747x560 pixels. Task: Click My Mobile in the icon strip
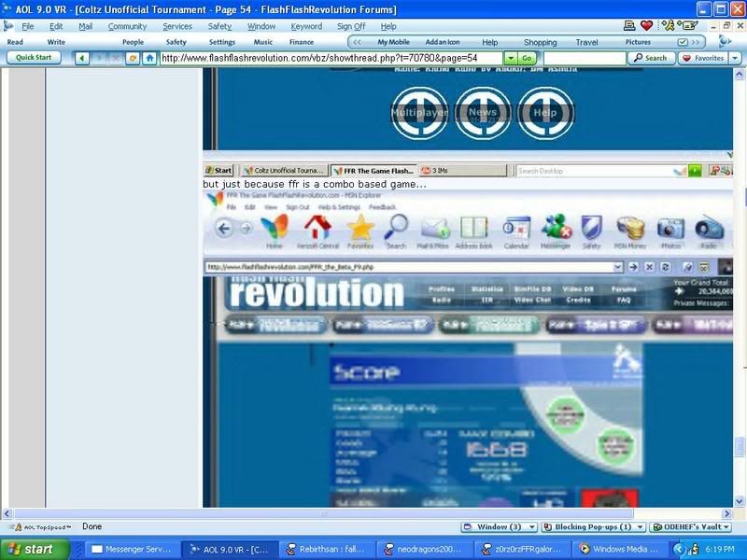[x=393, y=42]
